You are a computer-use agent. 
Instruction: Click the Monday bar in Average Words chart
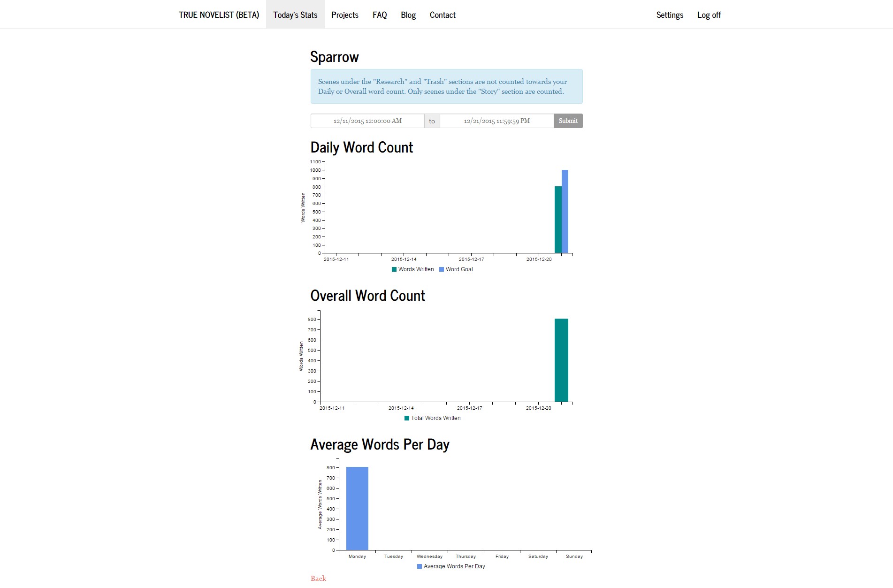pyautogui.click(x=357, y=509)
